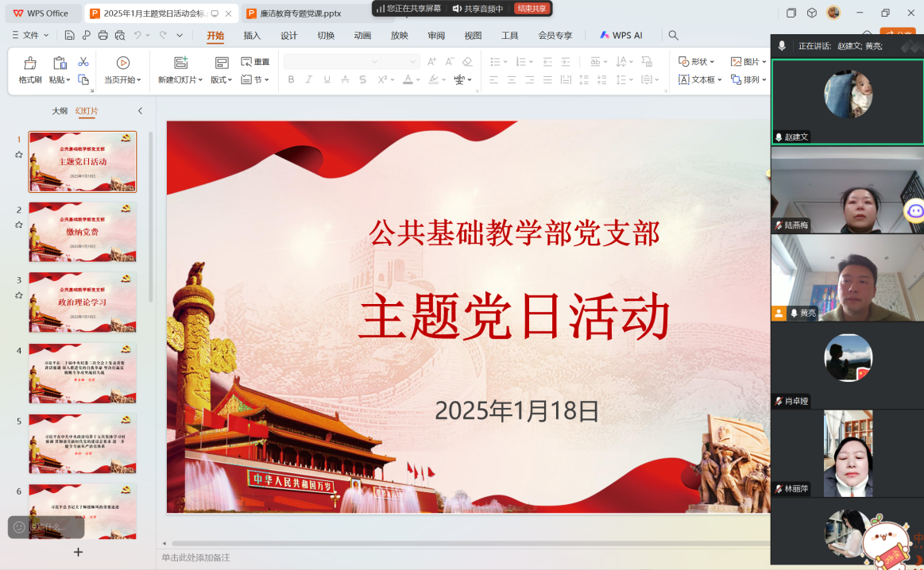Viewport: 924px width, 570px height.
Task: Open the Member Exclusive (会员专享) tab
Action: 555,36
